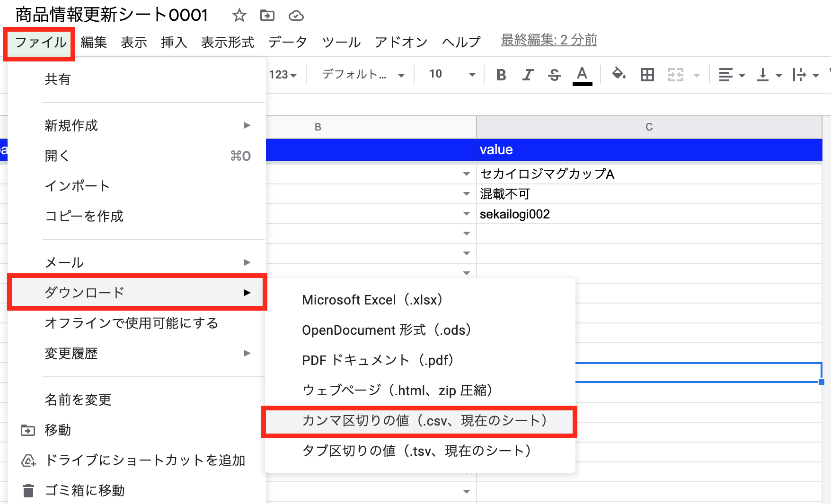
Task: Open horizontal align options
Action: point(731,75)
